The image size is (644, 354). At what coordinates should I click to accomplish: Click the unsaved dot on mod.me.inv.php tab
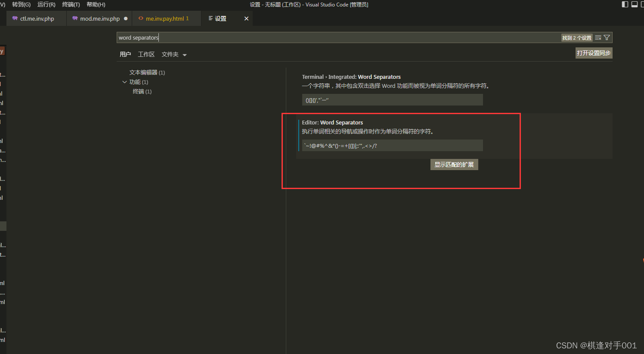[x=126, y=19]
